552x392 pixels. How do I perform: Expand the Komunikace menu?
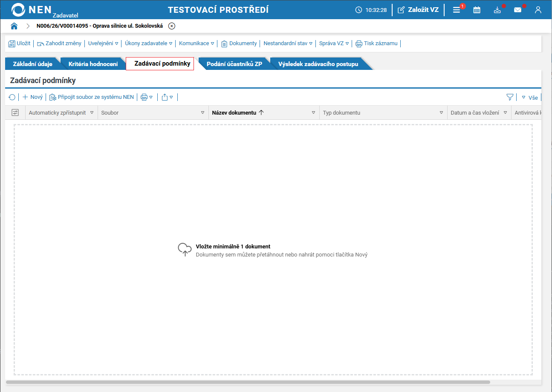[197, 43]
